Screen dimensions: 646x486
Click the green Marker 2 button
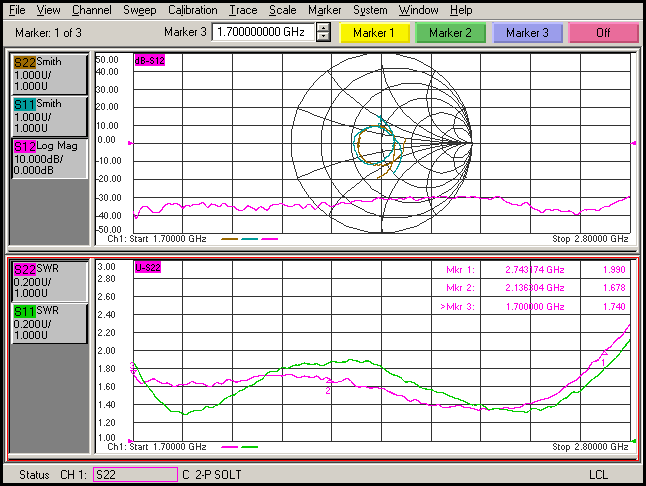449,32
